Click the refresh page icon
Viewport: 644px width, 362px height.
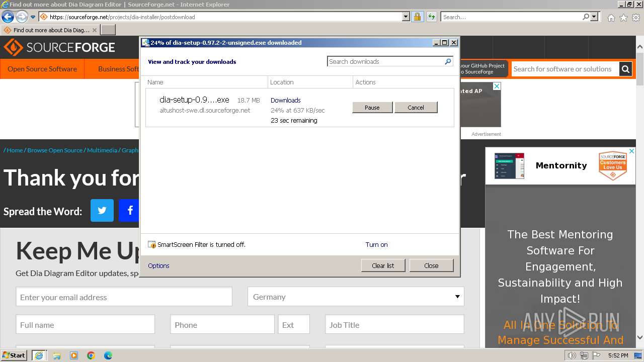(x=431, y=17)
